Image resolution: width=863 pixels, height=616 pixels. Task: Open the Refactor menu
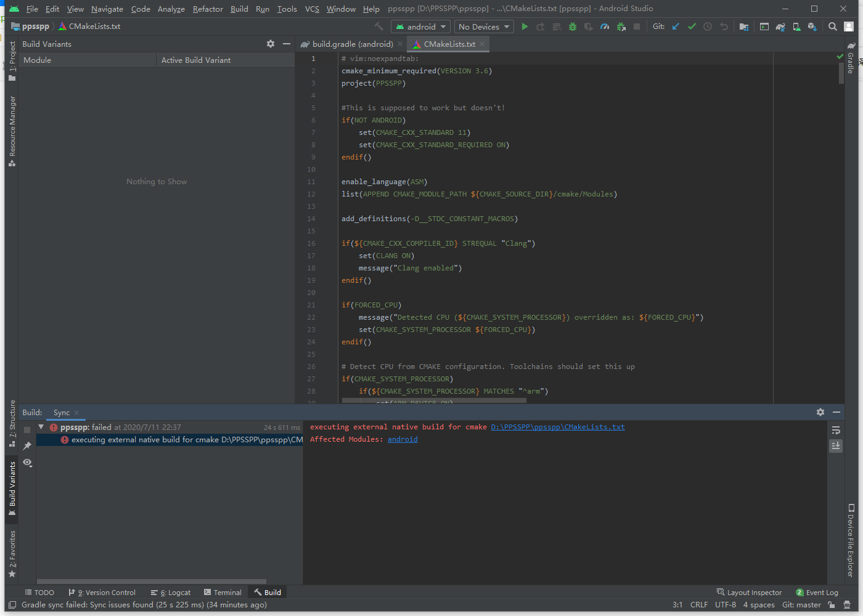point(208,9)
